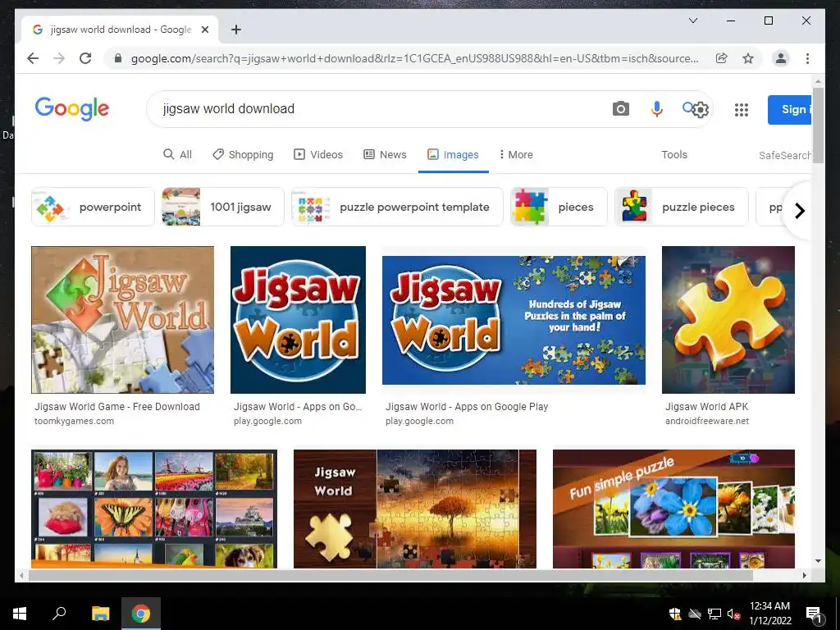This screenshot has width=840, height=630.
Task: Open the Jigsaw World Game - Free Download link
Action: (117, 407)
